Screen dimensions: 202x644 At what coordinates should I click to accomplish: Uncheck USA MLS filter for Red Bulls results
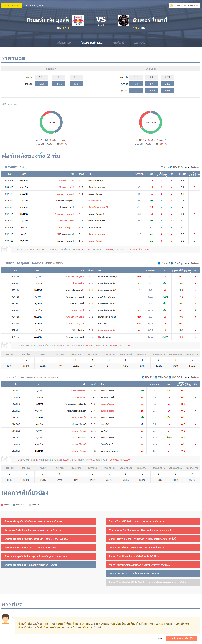pyautogui.click(x=159, y=263)
